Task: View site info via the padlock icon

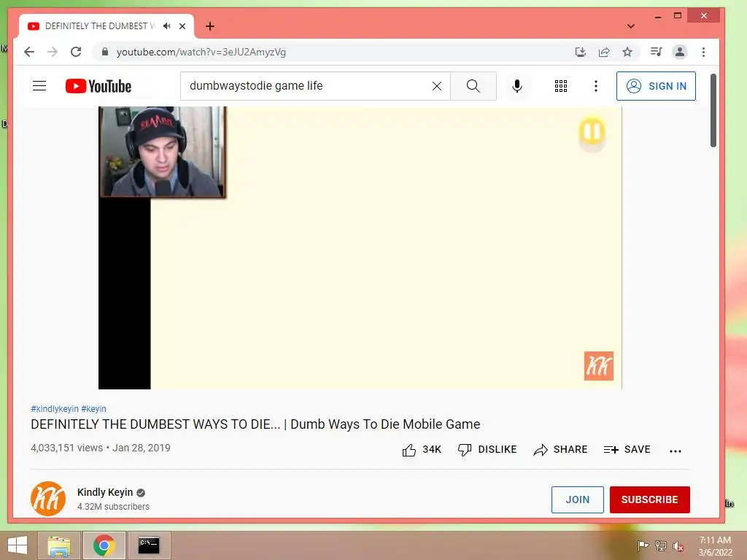Action: pyautogui.click(x=105, y=52)
